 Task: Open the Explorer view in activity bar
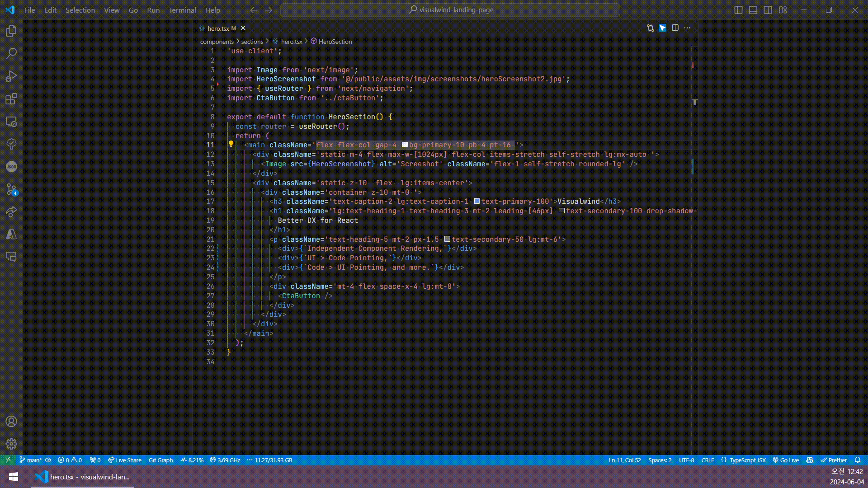pyautogui.click(x=11, y=31)
